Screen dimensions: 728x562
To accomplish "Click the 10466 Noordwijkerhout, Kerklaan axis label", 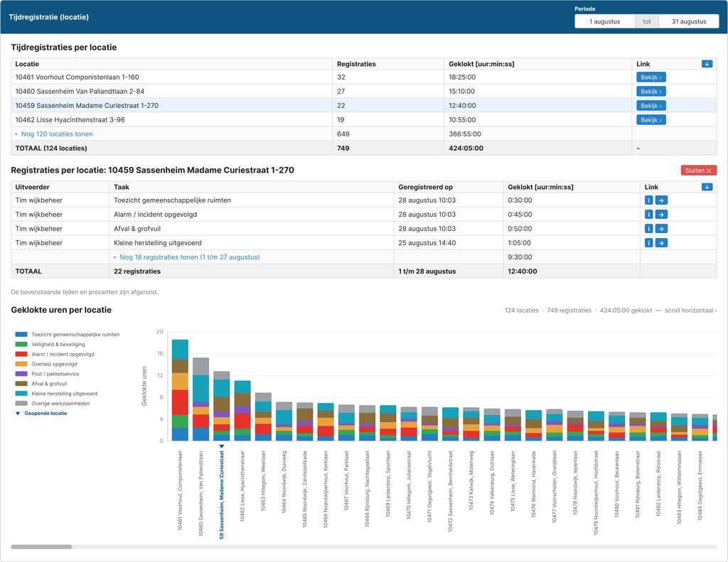I will click(x=326, y=489).
